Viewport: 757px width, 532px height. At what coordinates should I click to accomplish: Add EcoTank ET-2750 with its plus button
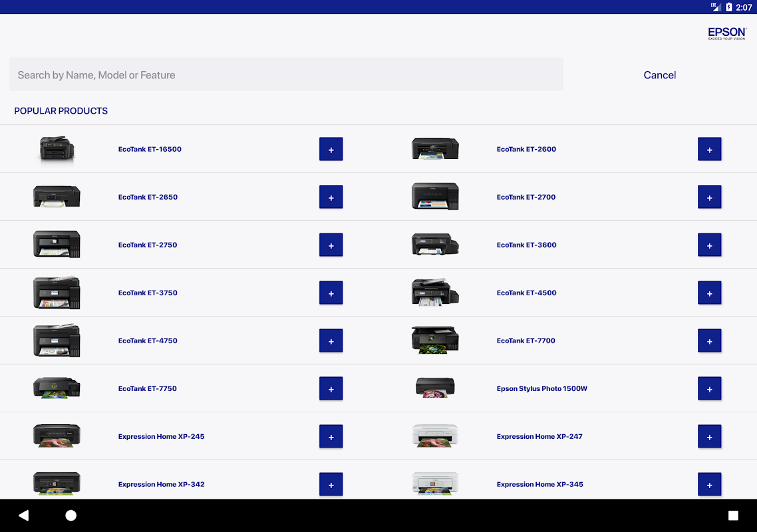pos(331,245)
